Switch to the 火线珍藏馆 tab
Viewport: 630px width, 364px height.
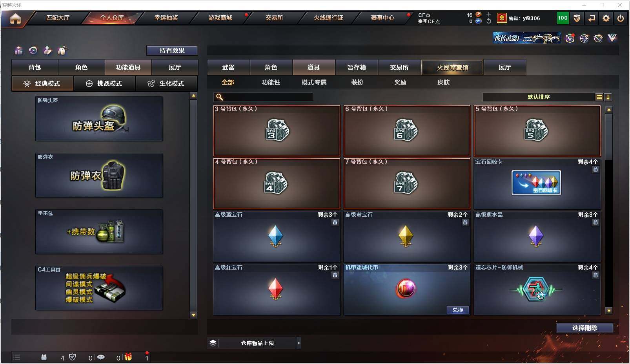click(x=452, y=67)
